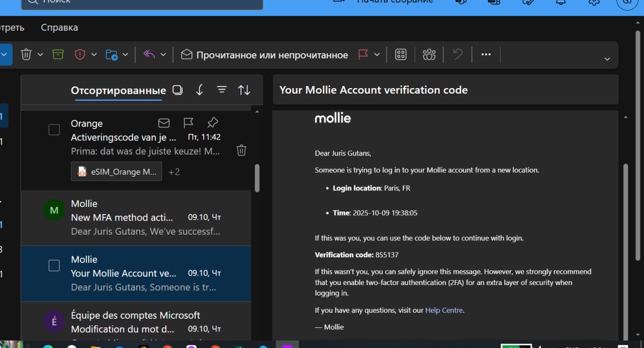This screenshot has width=644, height=348.
Task: Click the Verification code: 855137 line
Action: coord(357,255)
